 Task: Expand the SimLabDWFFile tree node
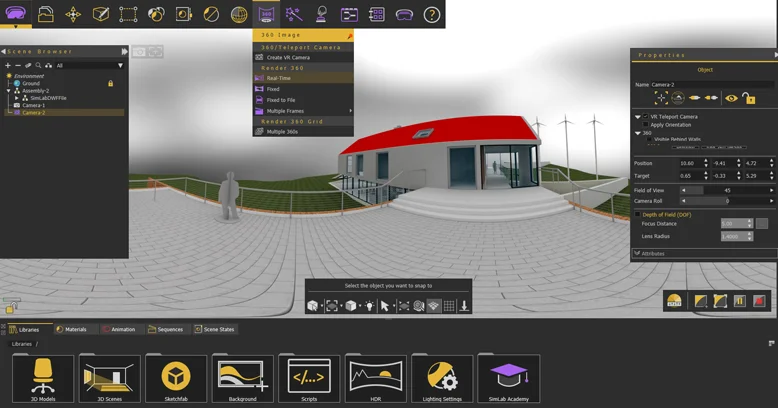pos(16,98)
